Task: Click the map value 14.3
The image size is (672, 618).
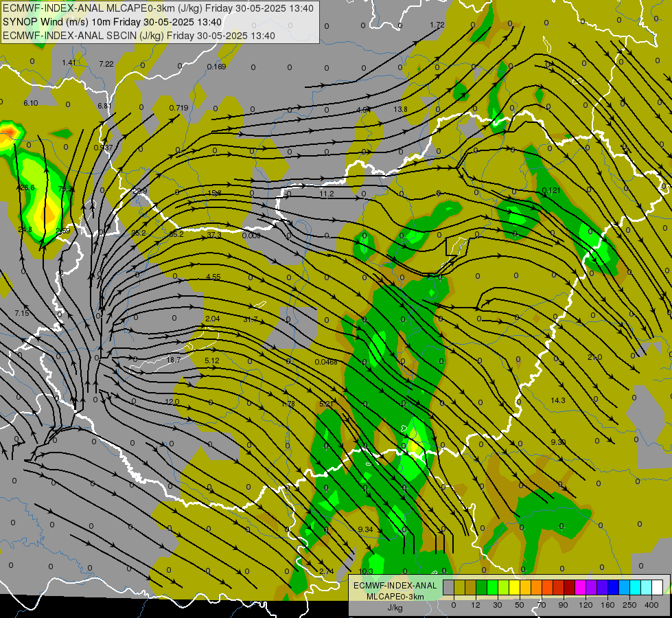Action: pos(558,400)
